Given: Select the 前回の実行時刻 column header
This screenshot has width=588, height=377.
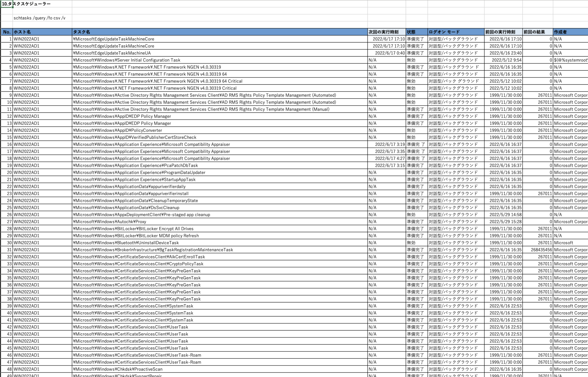Looking at the screenshot, I should pos(500,32).
